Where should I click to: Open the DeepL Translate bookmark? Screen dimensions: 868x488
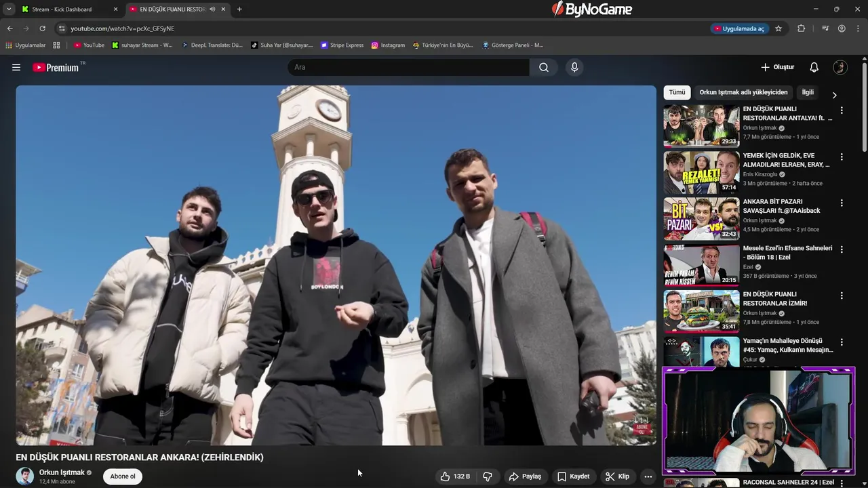tap(212, 45)
